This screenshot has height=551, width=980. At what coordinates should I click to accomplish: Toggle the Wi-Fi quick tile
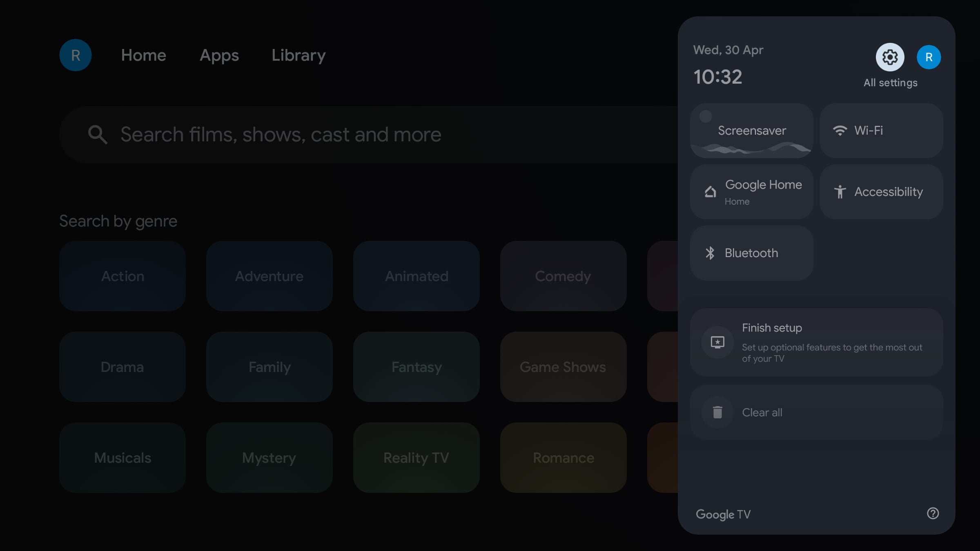pos(881,131)
